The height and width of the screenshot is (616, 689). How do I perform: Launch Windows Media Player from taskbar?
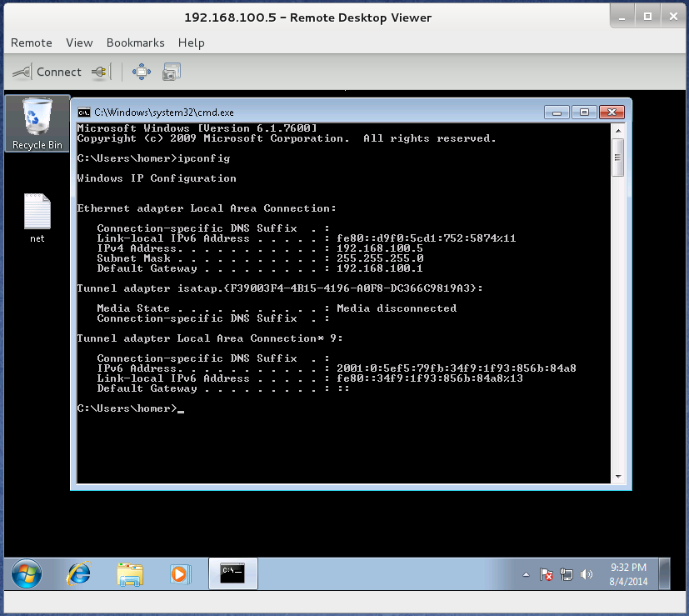180,573
